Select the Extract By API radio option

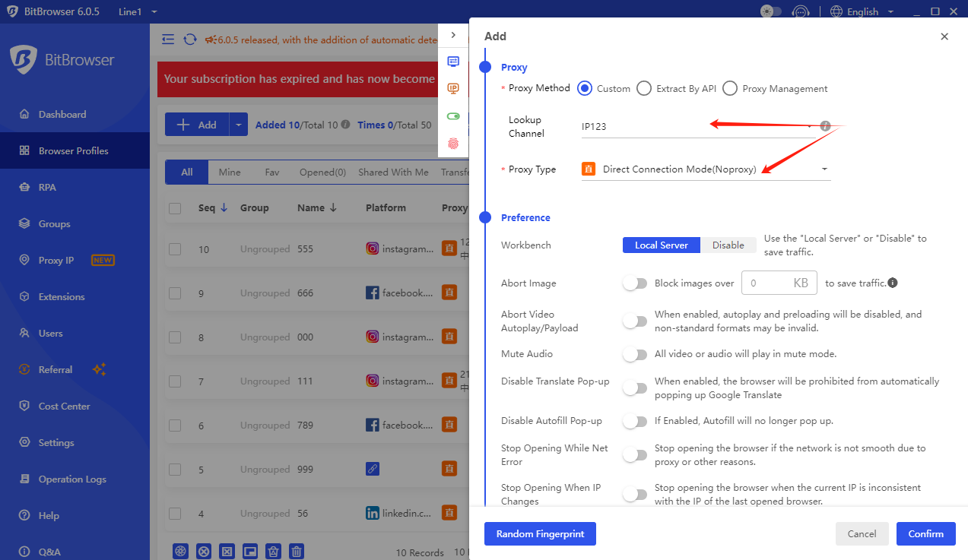point(643,88)
